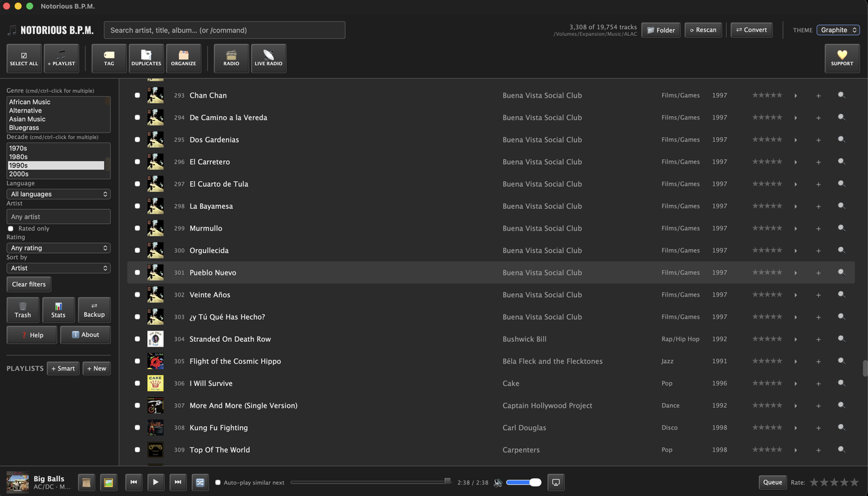Add Kung Fu Fighting using its plus icon

(x=818, y=428)
